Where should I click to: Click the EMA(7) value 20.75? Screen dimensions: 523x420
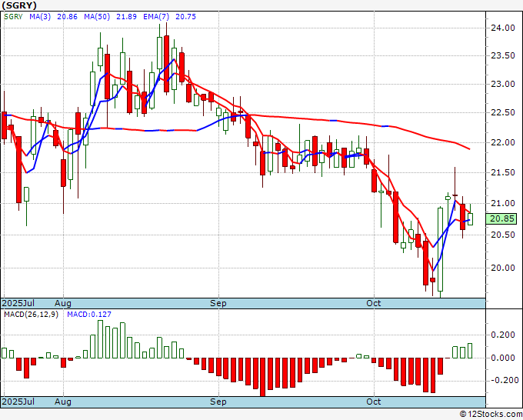(186, 17)
